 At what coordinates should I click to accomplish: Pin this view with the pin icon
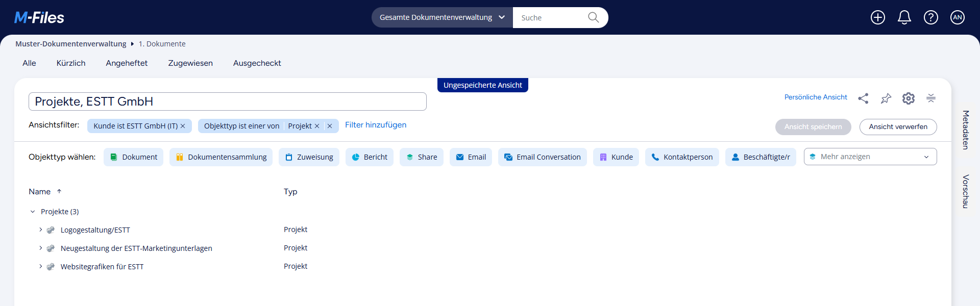886,98
